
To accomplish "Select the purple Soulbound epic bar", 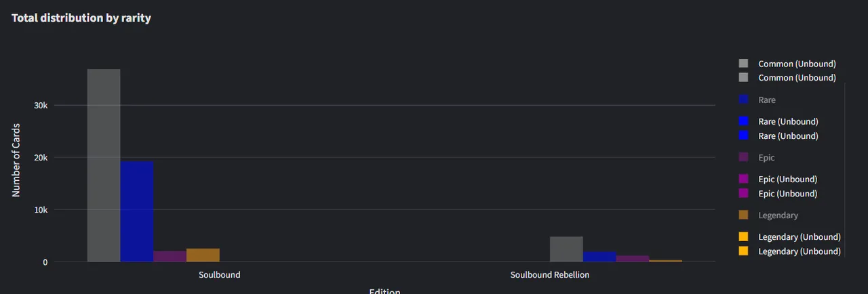I will (170, 256).
